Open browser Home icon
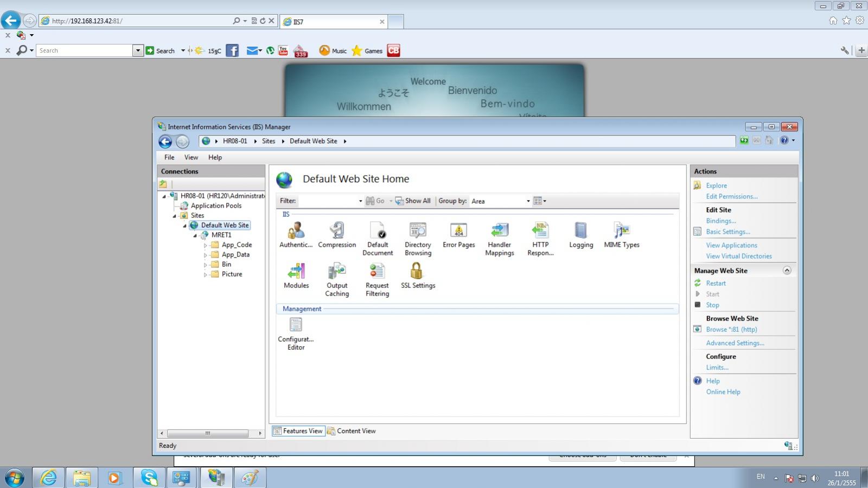868x488 pixels. 833,21
